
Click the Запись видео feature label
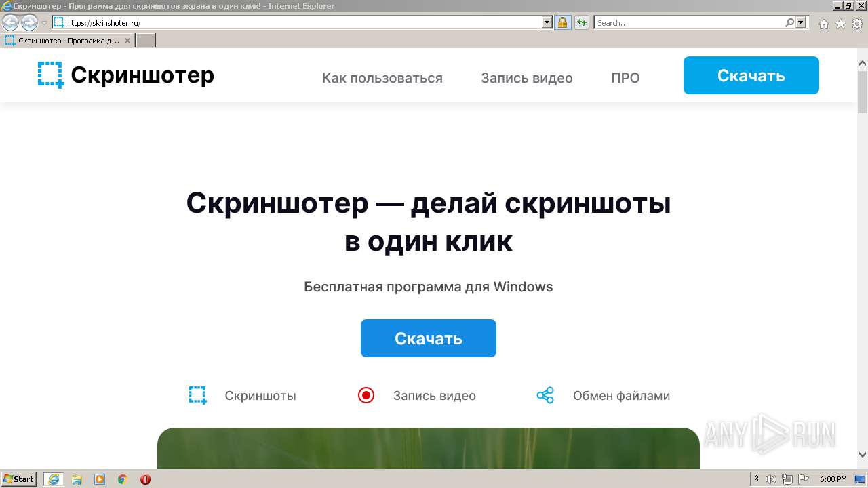point(435,396)
